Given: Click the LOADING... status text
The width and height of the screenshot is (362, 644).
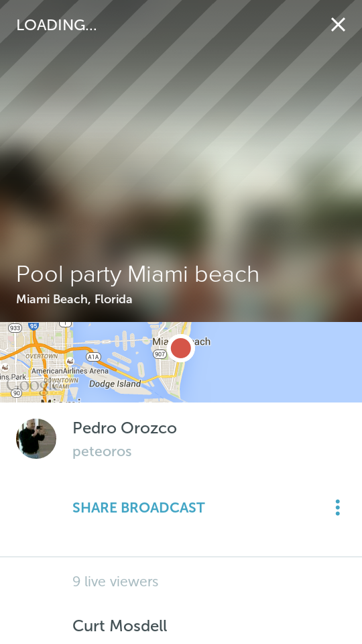Looking at the screenshot, I should 56,25.
